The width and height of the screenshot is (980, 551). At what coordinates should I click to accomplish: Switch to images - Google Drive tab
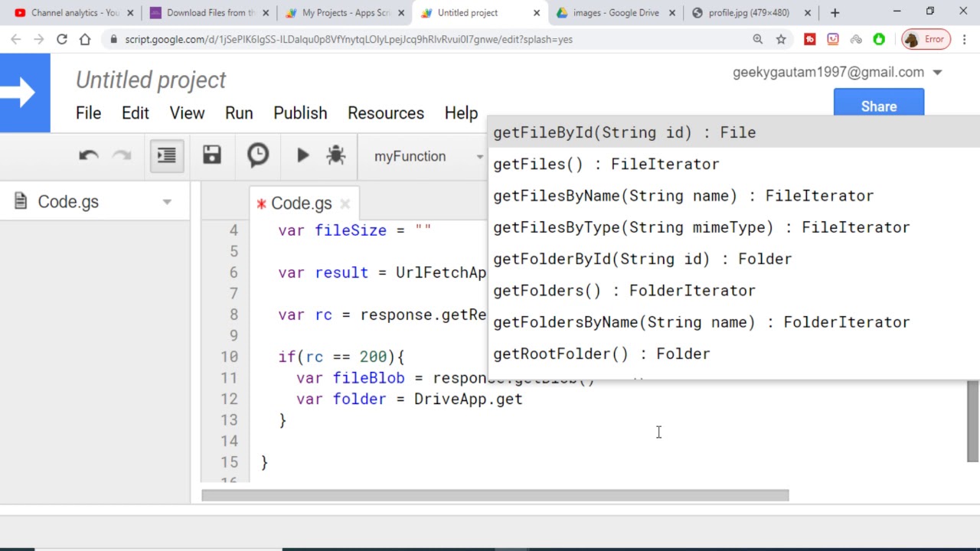tap(616, 13)
